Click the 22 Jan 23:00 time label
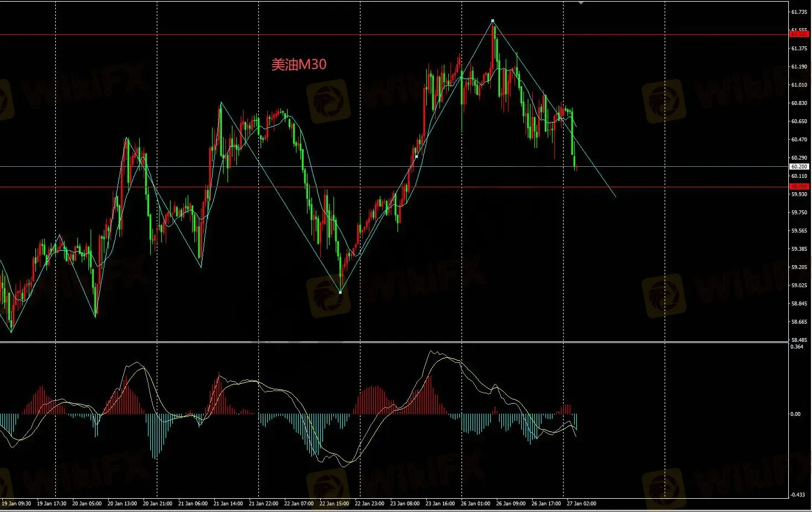Screen dimensions: 812x512 point(370,504)
